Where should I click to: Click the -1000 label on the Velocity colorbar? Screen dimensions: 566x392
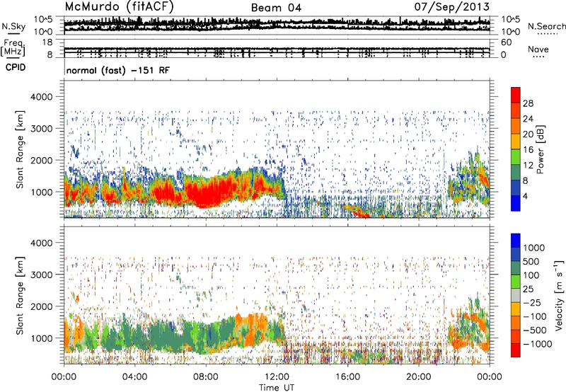pos(537,344)
